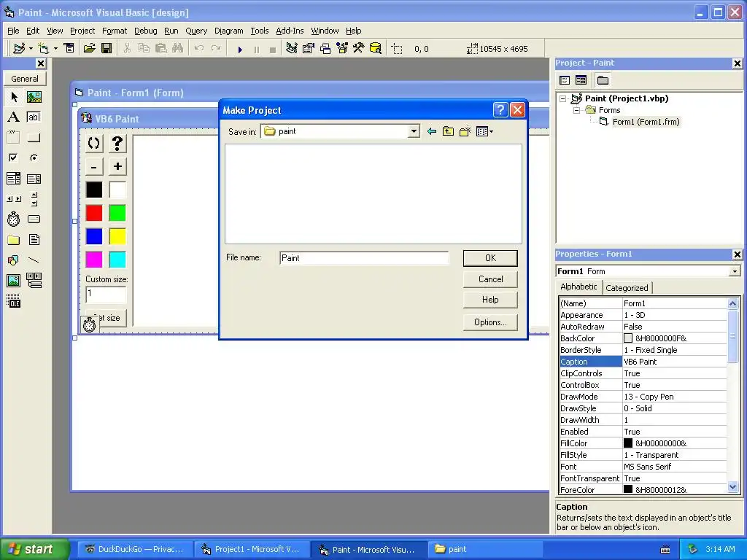The height and width of the screenshot is (560, 747).
Task: Open the Form Layout Window toolbar icon
Action: point(325,49)
